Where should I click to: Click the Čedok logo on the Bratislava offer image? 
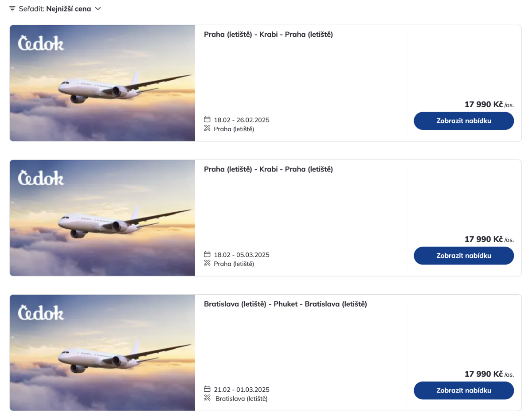(41, 313)
